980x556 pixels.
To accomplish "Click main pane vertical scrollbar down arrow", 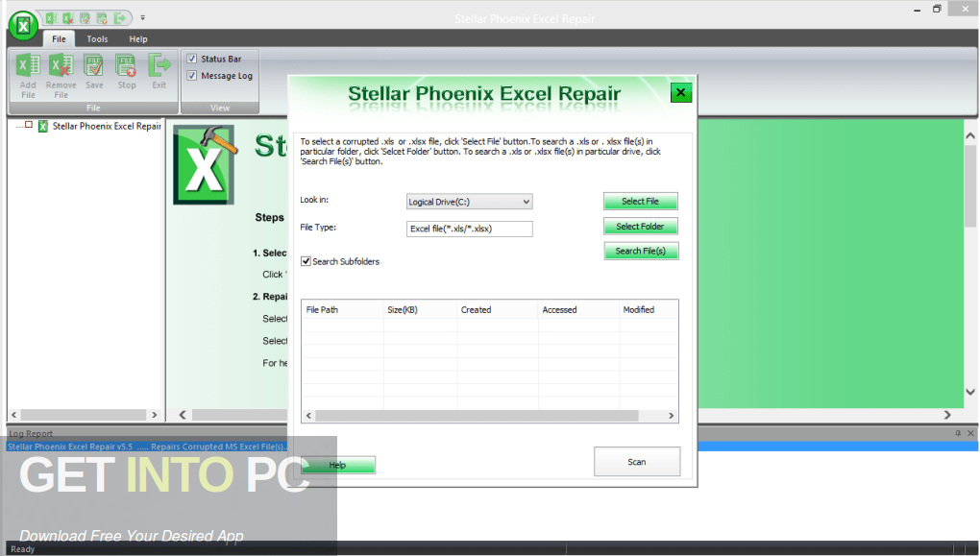I will (970, 393).
